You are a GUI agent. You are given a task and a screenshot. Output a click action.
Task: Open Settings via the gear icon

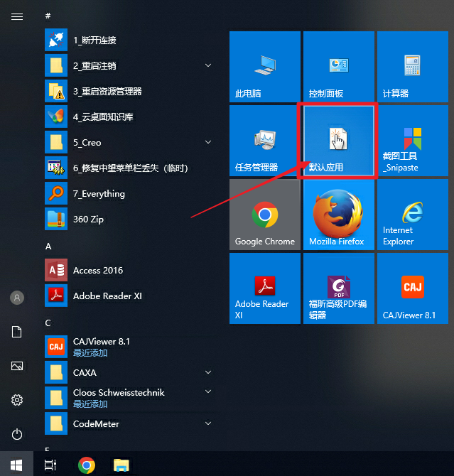(x=17, y=400)
